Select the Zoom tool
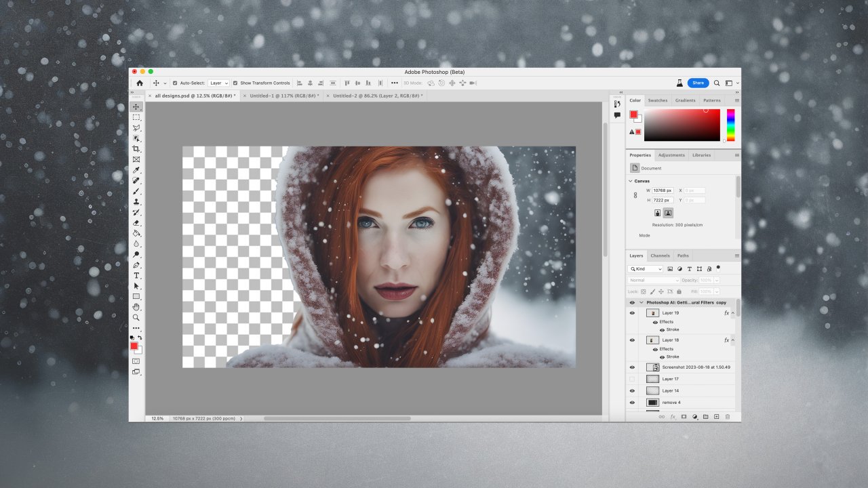868x488 pixels. pyautogui.click(x=136, y=317)
